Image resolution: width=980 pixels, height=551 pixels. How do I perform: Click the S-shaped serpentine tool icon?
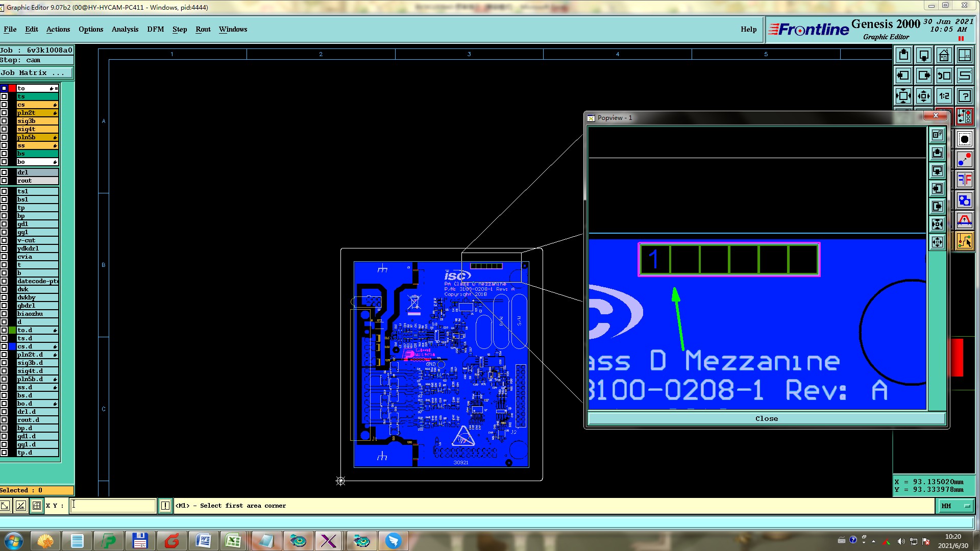(x=965, y=76)
